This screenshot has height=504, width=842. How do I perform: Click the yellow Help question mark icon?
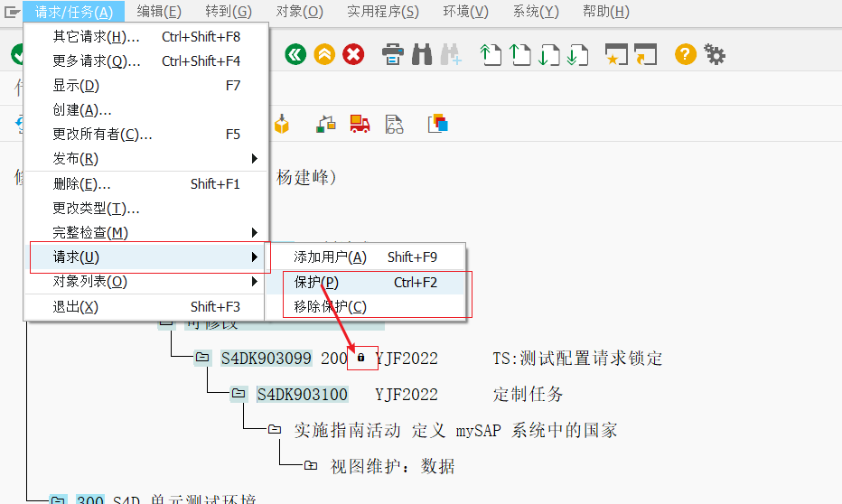point(686,54)
